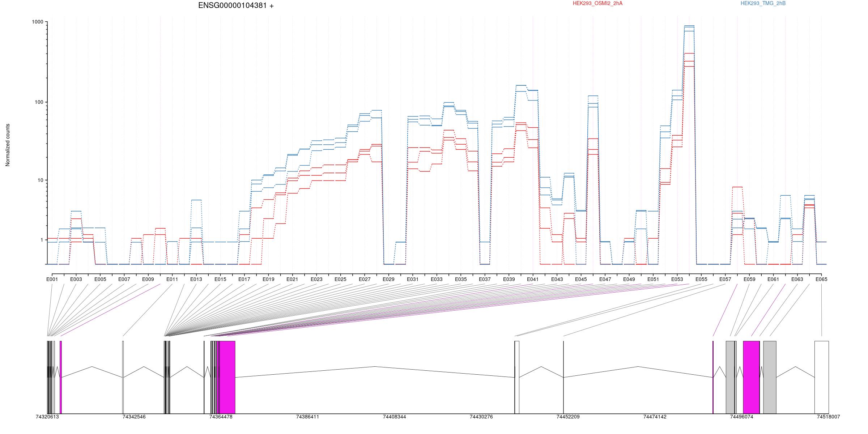This screenshot has height=434, width=868.
Task: Click exon label E019
Action: pyautogui.click(x=268, y=279)
